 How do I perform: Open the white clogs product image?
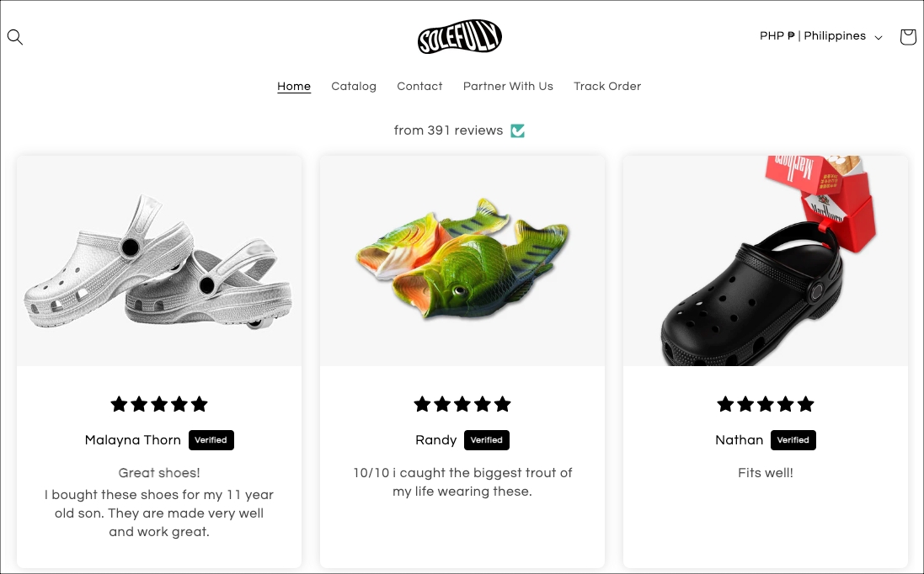pos(159,261)
